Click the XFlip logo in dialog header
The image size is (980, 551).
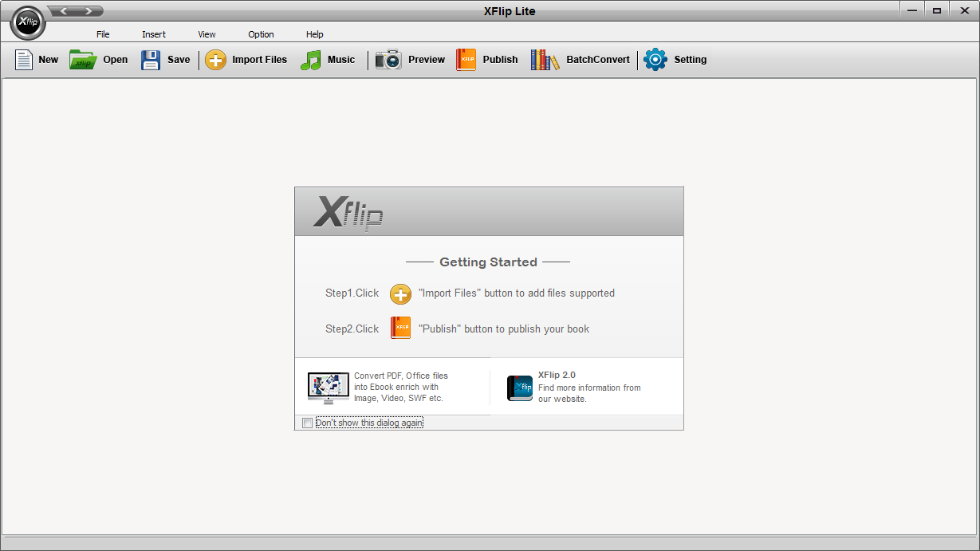[x=348, y=212]
